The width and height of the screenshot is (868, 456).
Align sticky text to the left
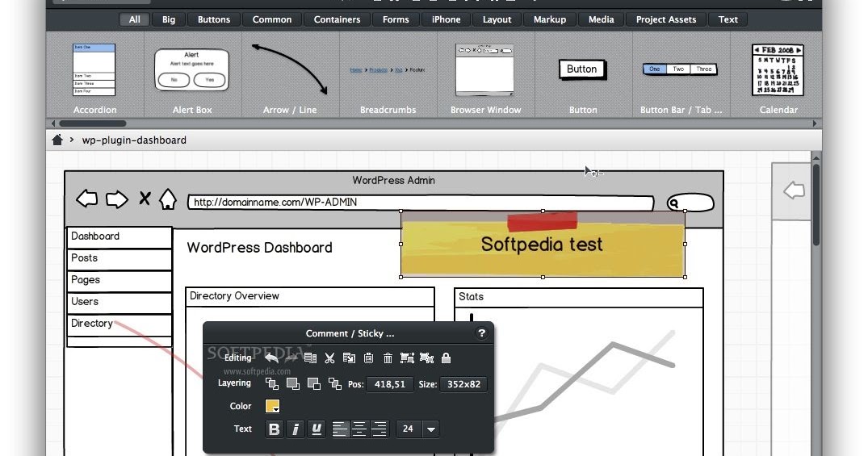point(340,429)
